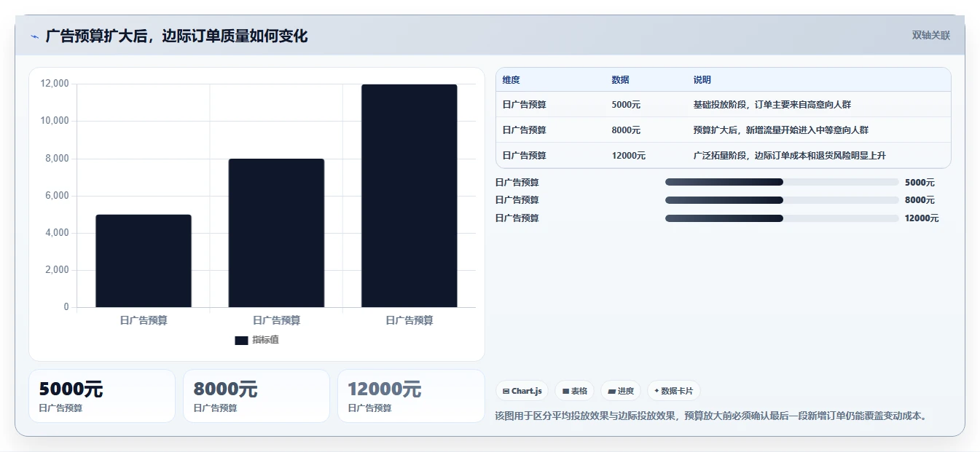Click the 12,000 y-axis label
The image size is (980, 452).
(55, 84)
